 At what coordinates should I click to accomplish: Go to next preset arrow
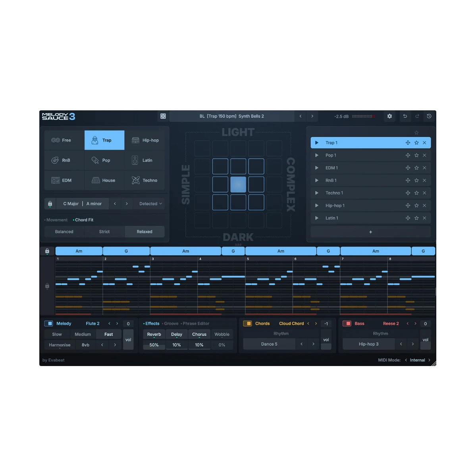(x=312, y=116)
